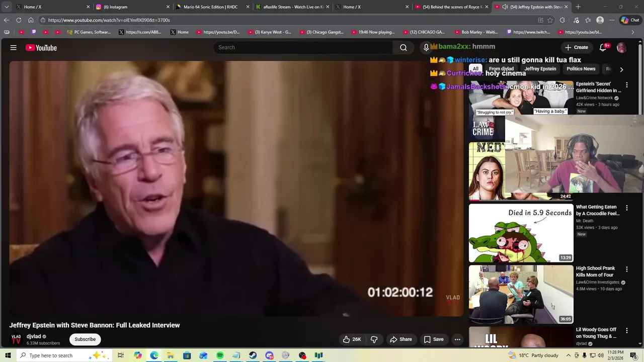Image resolution: width=644 pixels, height=362 pixels.
Task: Click the browser address bar URL
Action: coord(109,20)
